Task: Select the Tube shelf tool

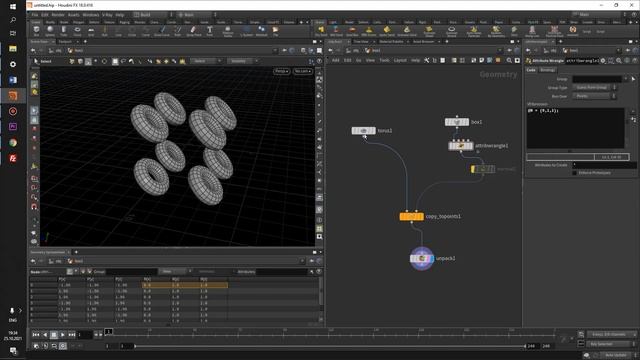Action: [x=64, y=31]
